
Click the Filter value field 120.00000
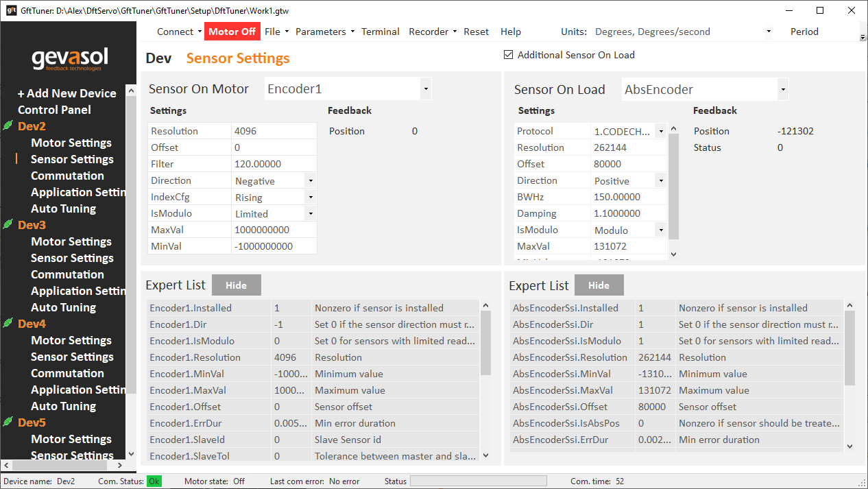274,164
